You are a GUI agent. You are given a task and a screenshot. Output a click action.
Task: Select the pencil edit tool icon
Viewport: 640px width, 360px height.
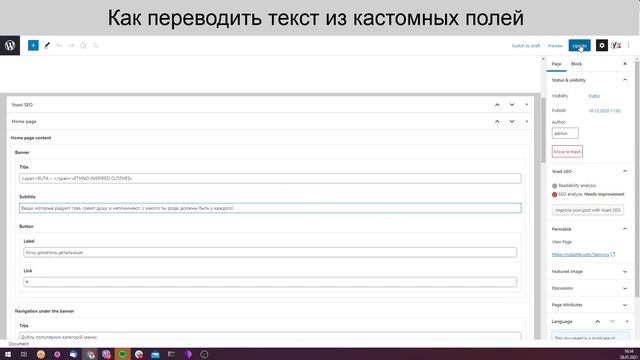(x=47, y=45)
